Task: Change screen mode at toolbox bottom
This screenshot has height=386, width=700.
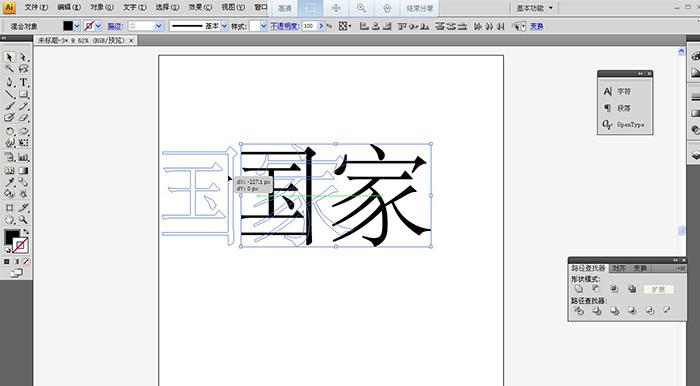Action: [x=16, y=273]
